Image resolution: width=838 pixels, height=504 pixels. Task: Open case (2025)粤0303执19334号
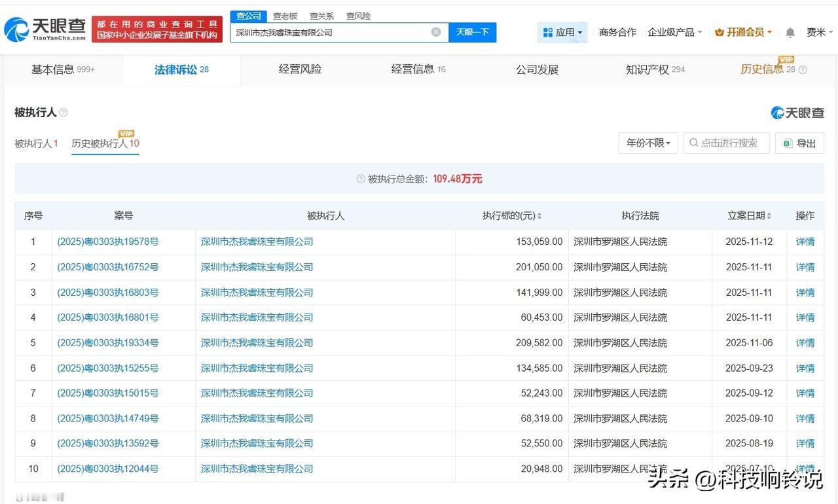click(x=108, y=343)
